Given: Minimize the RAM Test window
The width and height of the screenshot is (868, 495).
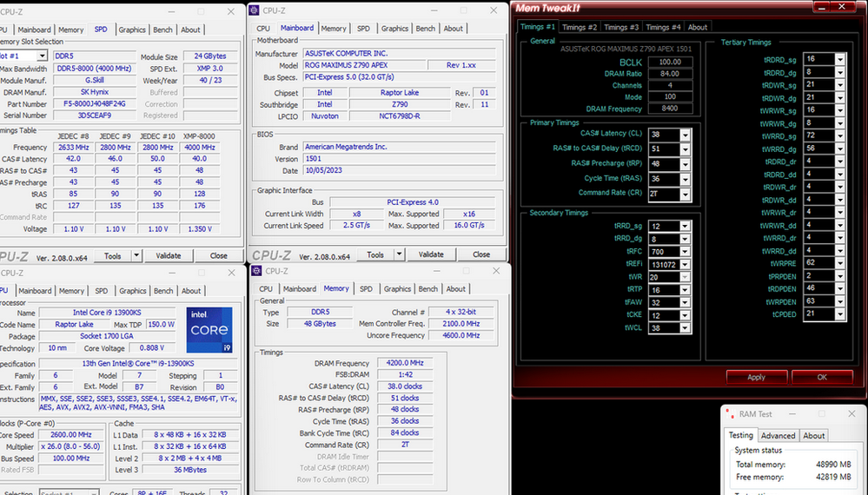Looking at the screenshot, I should point(792,413).
